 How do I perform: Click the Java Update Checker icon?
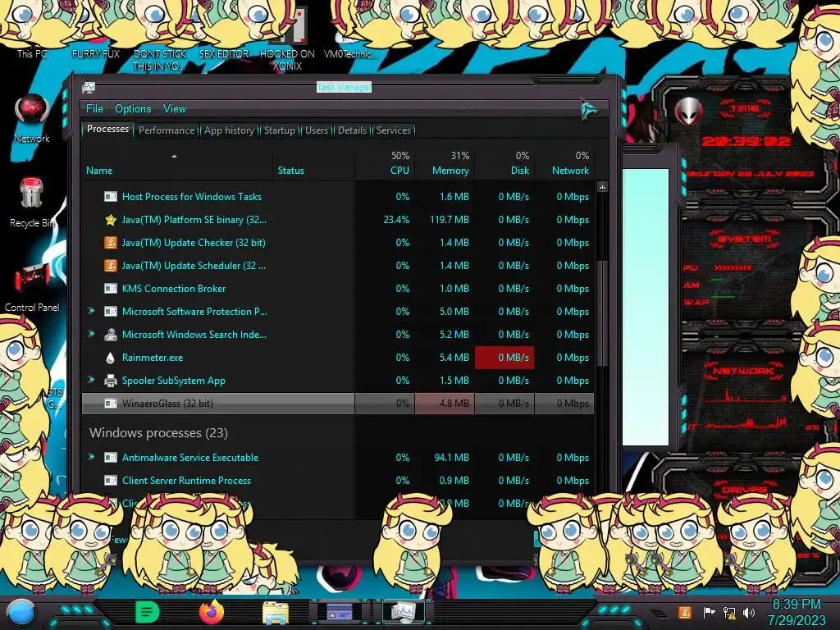[x=111, y=243]
